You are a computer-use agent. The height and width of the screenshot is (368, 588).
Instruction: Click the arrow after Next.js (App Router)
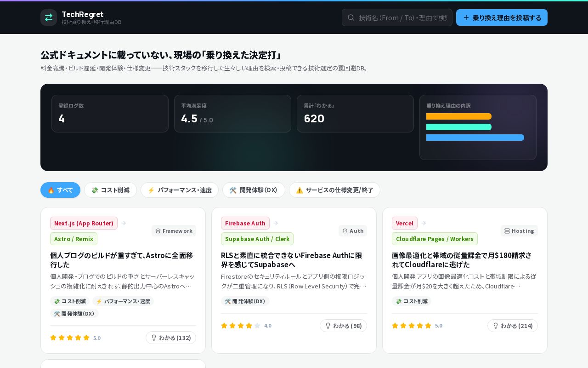click(124, 223)
